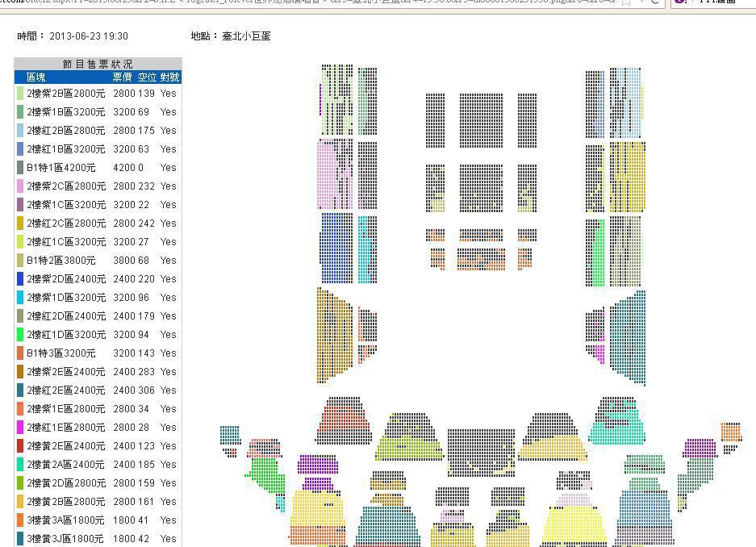
Task: Choose the 2樓紅2C區2800元 area
Action: click(x=98, y=223)
